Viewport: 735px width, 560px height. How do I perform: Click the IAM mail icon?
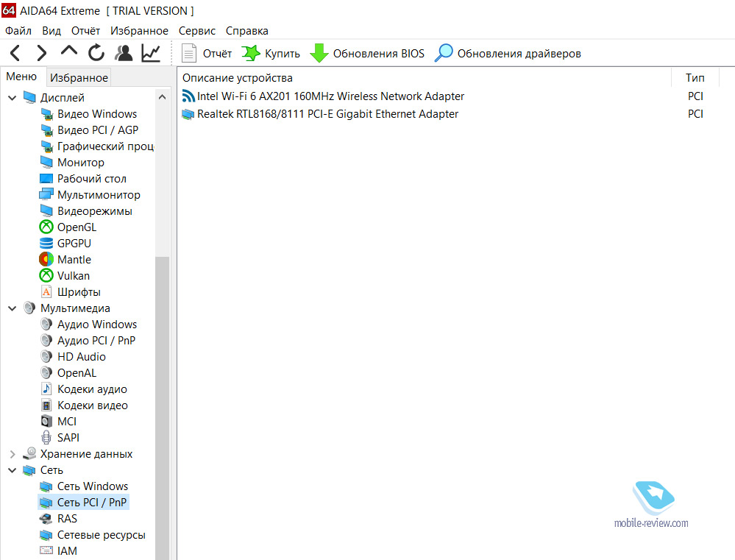coord(46,550)
